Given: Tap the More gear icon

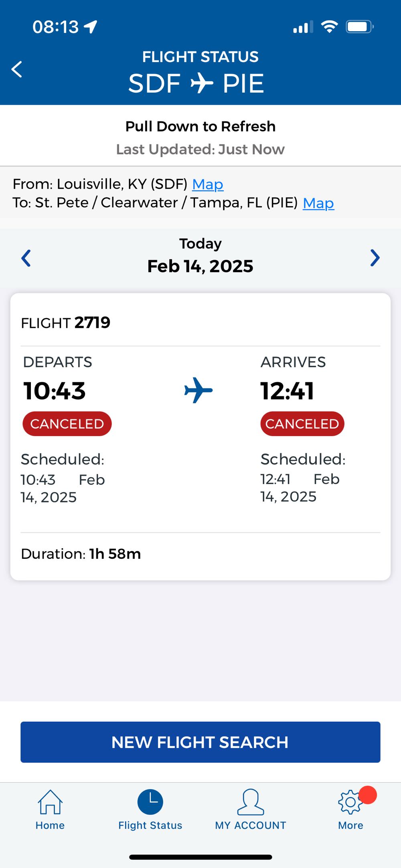Looking at the screenshot, I should click(350, 803).
